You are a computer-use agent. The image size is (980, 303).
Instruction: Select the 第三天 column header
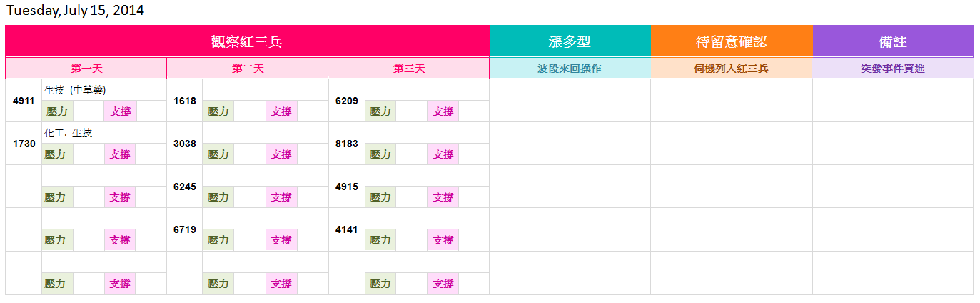pyautogui.click(x=409, y=69)
